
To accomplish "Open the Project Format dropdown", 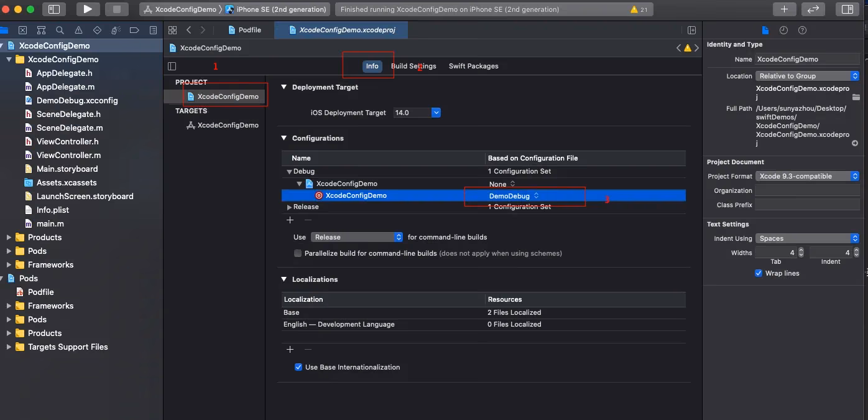I will (807, 176).
